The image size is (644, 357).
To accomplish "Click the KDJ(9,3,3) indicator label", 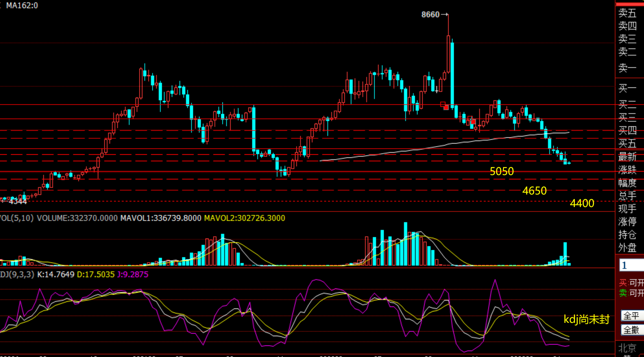I will 17,274.
